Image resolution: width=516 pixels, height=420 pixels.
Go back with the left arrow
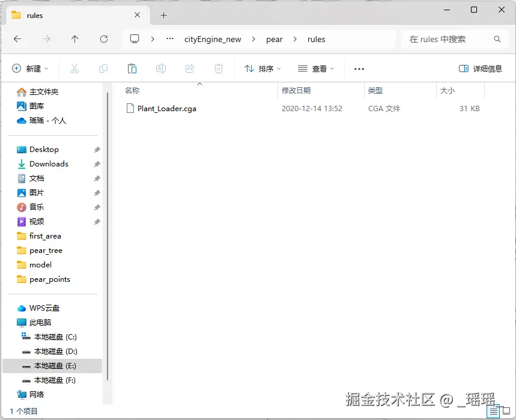pos(17,39)
